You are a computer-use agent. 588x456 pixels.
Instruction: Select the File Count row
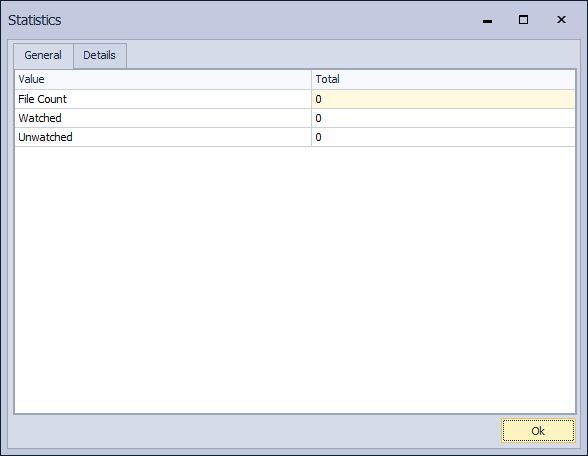[295, 99]
